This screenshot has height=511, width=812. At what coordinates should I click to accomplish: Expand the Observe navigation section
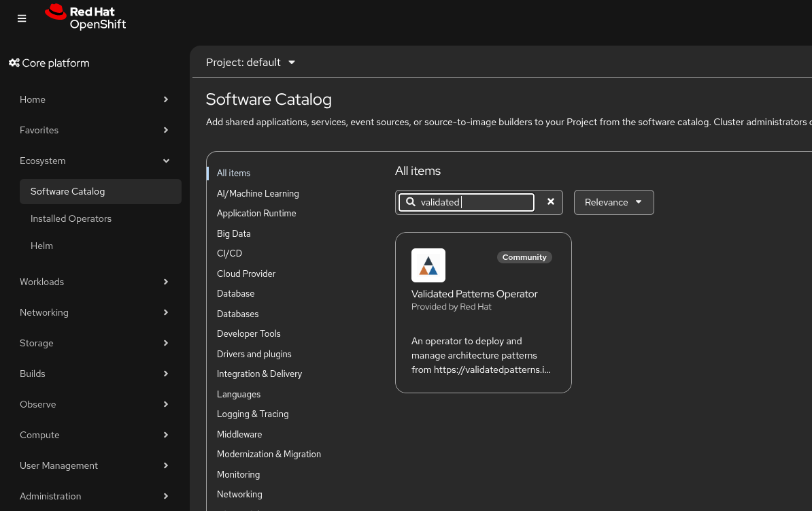click(95, 404)
